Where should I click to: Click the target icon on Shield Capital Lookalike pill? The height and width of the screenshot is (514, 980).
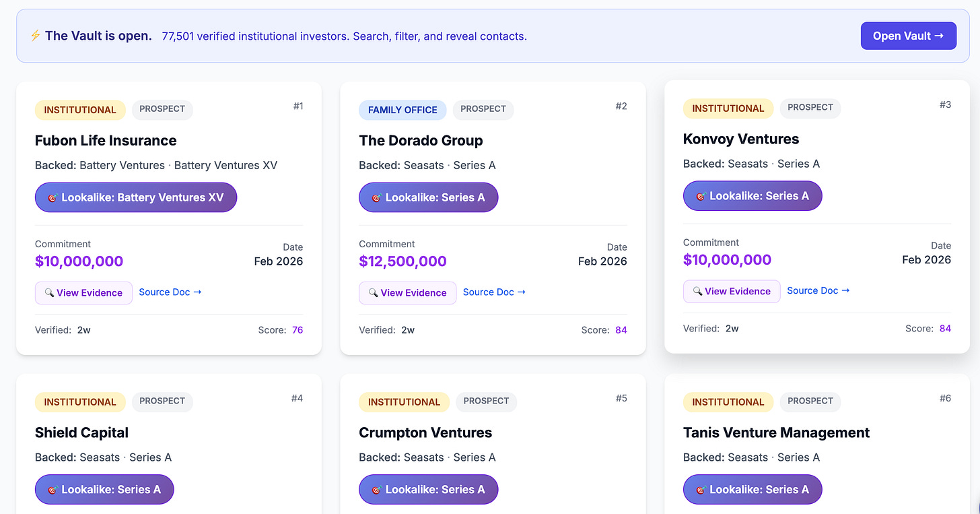click(53, 490)
